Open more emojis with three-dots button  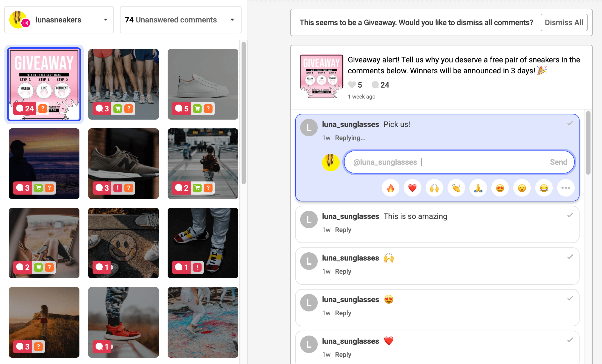566,188
